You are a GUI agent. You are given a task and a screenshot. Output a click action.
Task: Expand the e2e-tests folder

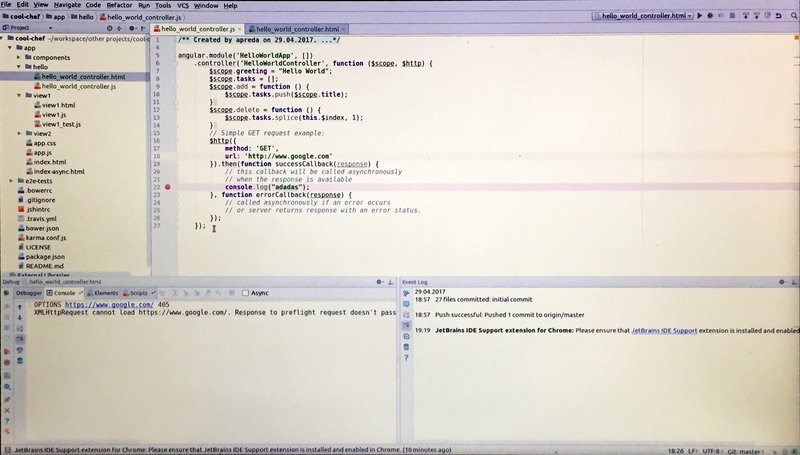tap(10, 181)
